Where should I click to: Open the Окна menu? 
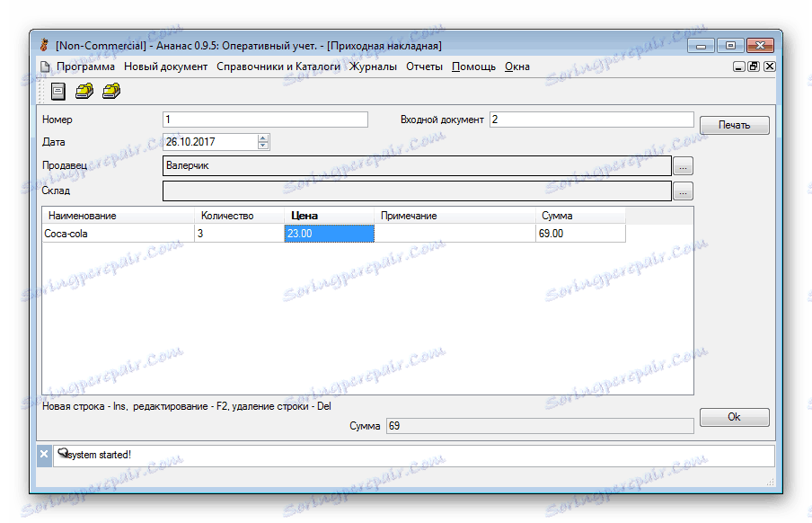click(x=516, y=66)
